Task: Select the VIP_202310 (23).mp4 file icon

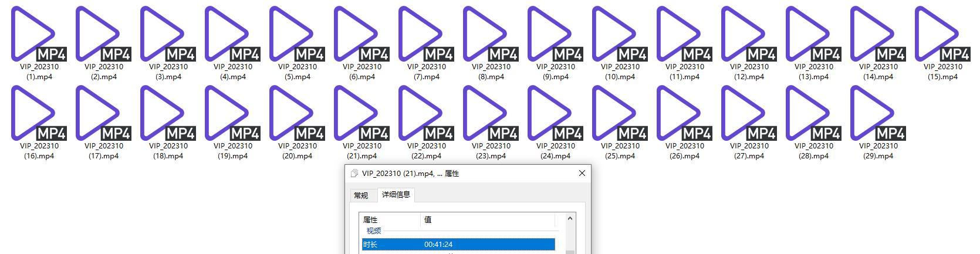Action: pos(491,113)
